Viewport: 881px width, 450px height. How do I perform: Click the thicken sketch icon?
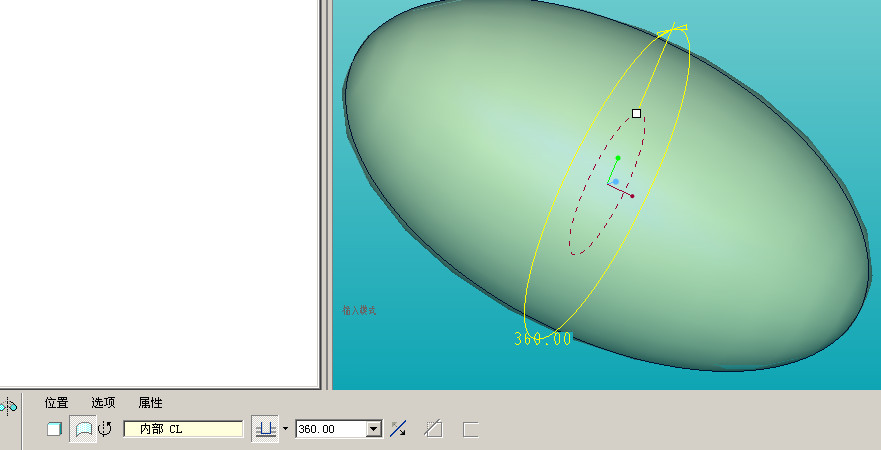470,429
